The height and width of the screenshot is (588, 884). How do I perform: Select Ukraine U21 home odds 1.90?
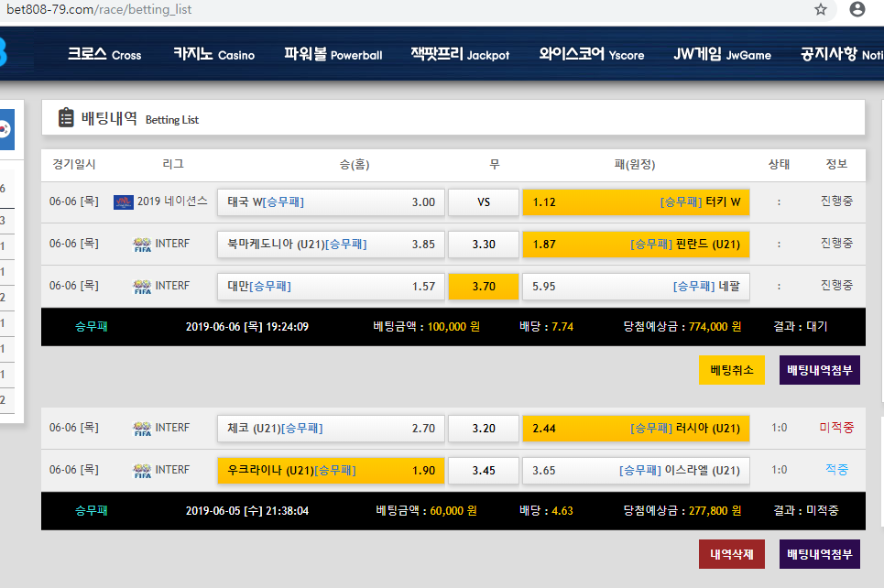point(331,471)
